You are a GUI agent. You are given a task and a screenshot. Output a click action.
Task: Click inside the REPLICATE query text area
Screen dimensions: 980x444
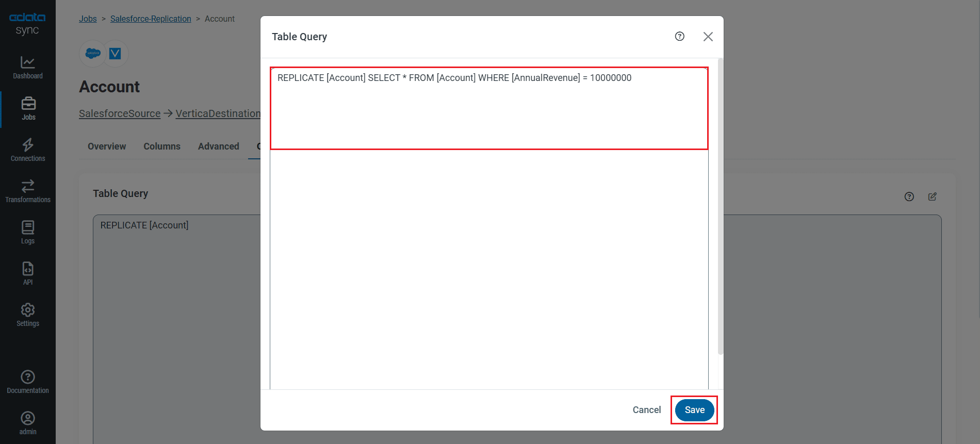tap(488, 109)
